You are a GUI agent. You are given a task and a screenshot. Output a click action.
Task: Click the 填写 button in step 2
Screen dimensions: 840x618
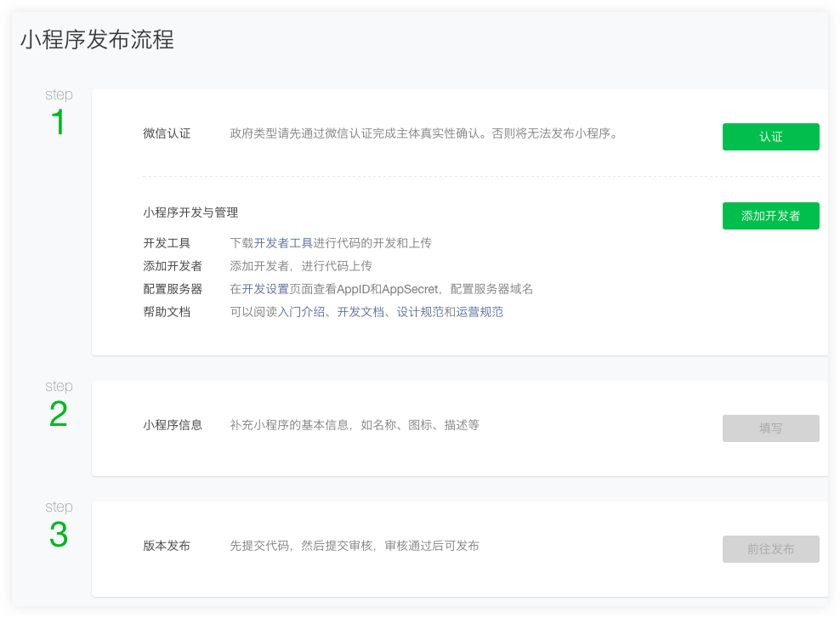770,428
